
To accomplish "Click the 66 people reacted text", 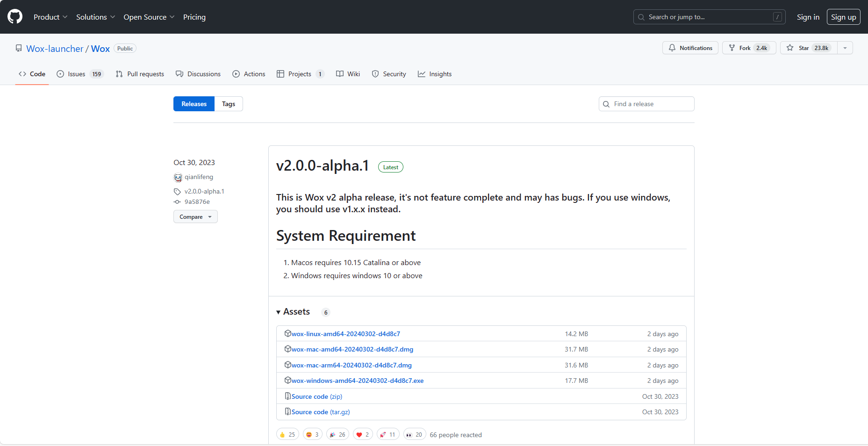I will click(x=456, y=435).
